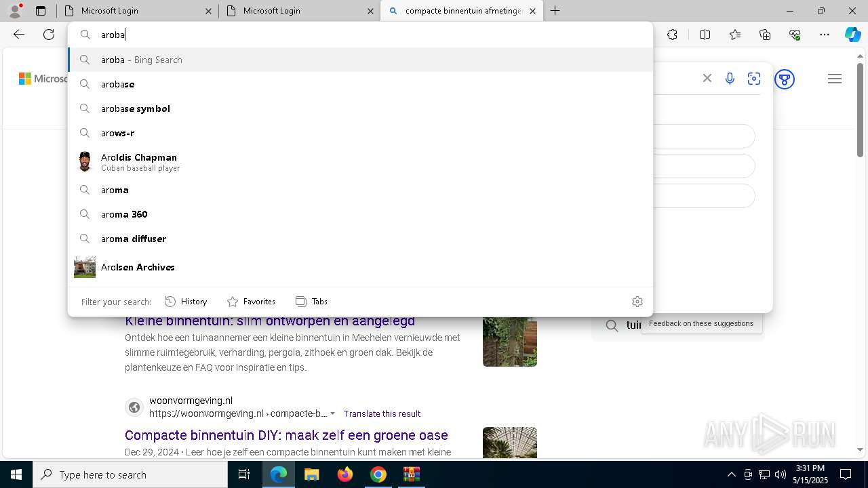Open Microsoft Rewards medal icon
Image resolution: width=868 pixels, height=488 pixels.
[x=785, y=79]
